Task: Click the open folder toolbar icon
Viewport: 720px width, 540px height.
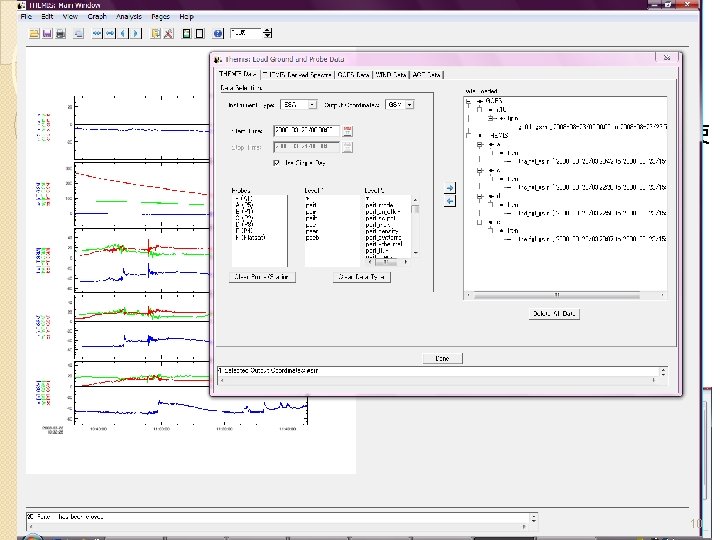Action: click(34, 33)
